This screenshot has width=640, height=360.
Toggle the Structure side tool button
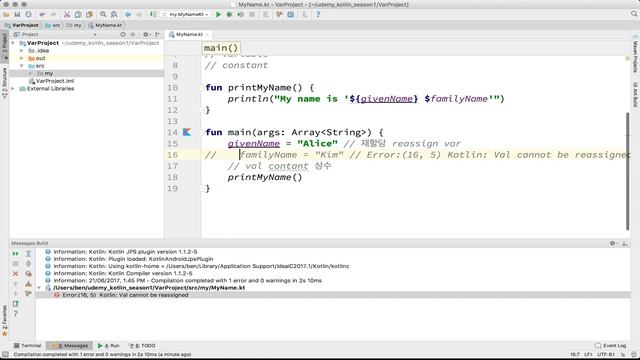pyautogui.click(x=4, y=82)
